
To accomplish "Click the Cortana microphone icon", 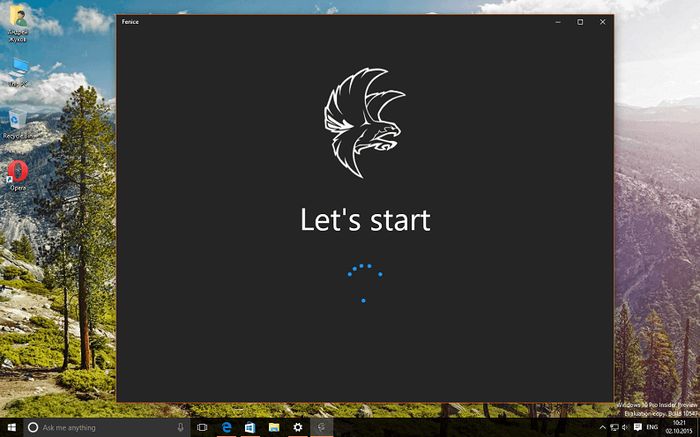I will pyautogui.click(x=180, y=427).
